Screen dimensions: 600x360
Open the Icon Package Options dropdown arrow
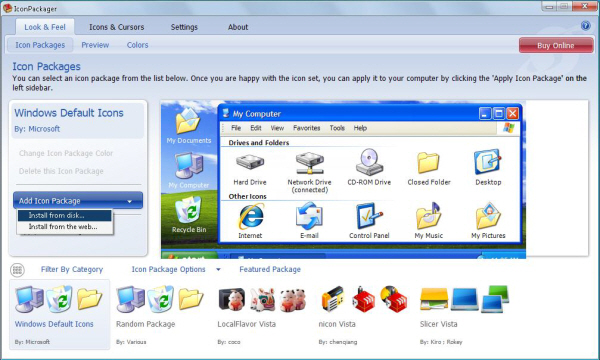[218, 270]
